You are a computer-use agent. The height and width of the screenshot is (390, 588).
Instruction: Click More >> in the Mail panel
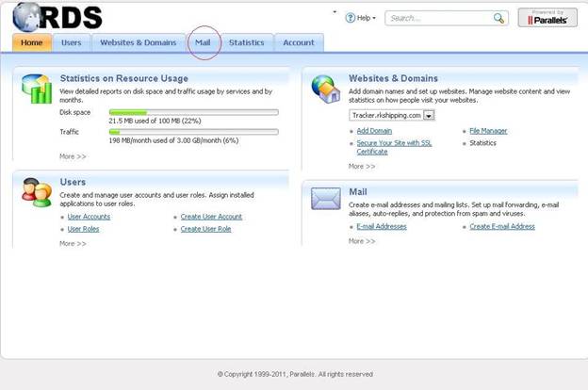click(x=362, y=241)
